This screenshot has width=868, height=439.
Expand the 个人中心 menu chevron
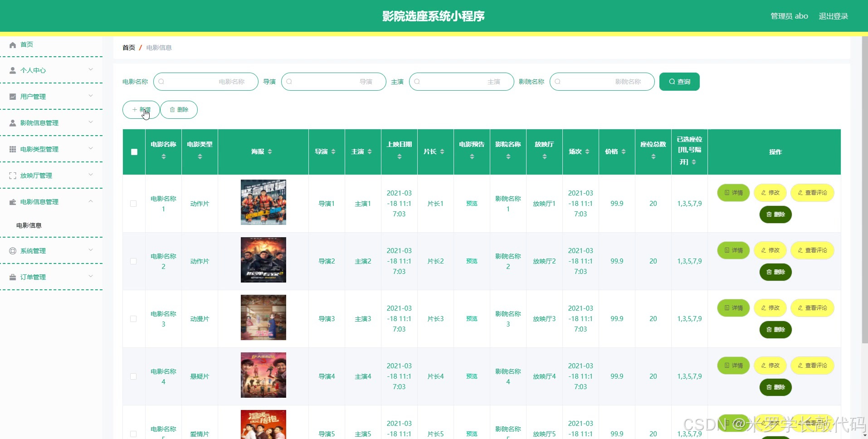coord(91,69)
